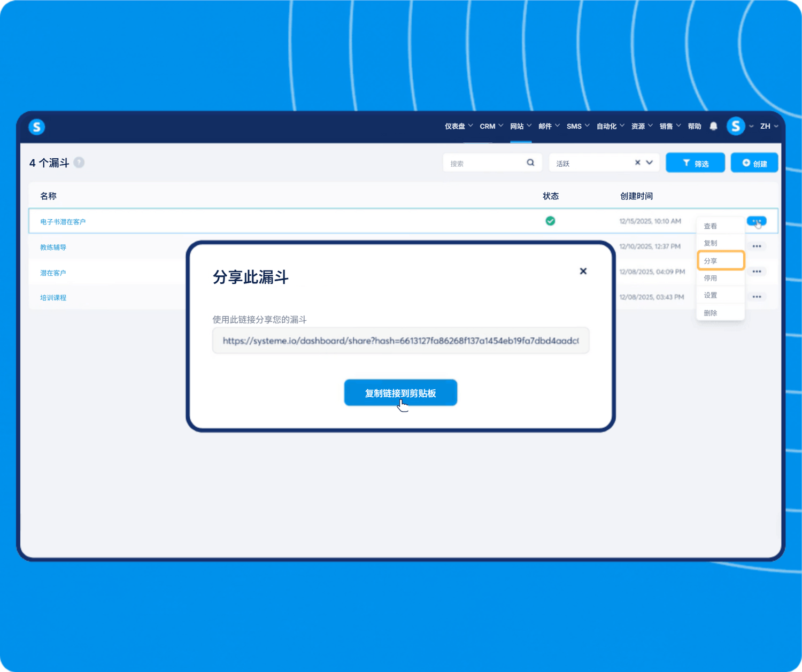Clear the 活跃 filter with the X
This screenshot has width=802, height=672.
[x=637, y=163]
